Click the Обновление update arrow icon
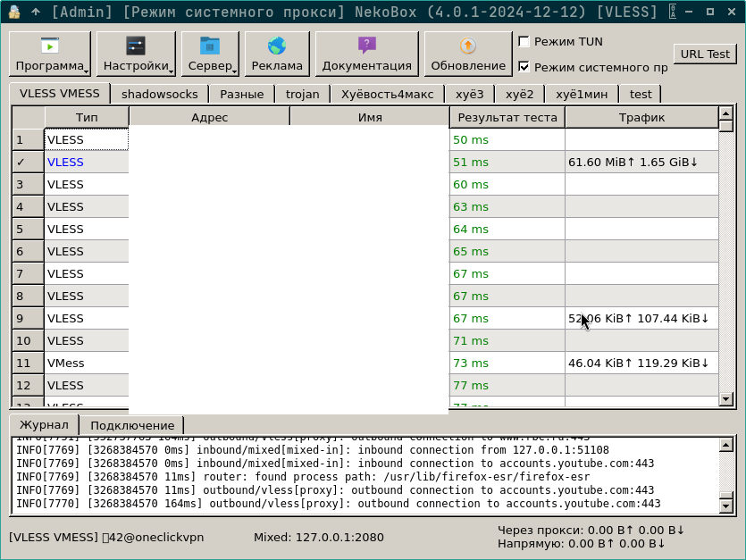 point(468,46)
